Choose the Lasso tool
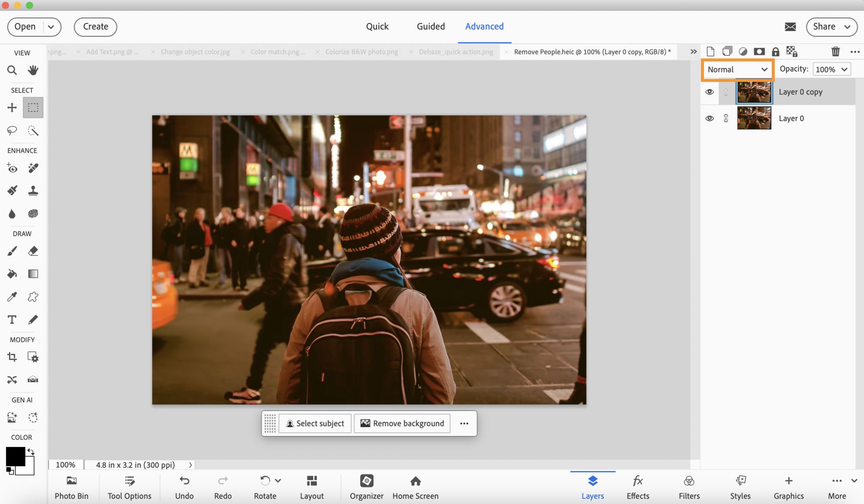This screenshot has width=864, height=504. click(12, 130)
